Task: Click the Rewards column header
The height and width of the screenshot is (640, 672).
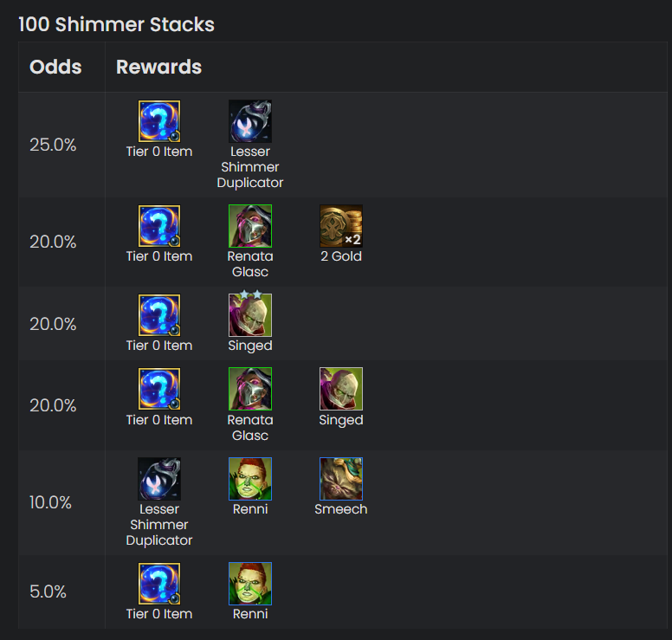Action: [159, 67]
